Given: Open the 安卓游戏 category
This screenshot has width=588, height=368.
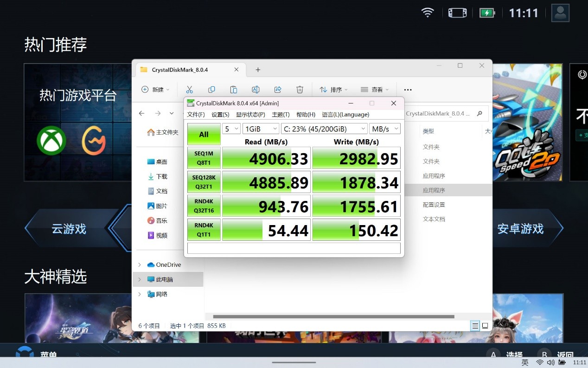Looking at the screenshot, I should (x=520, y=229).
